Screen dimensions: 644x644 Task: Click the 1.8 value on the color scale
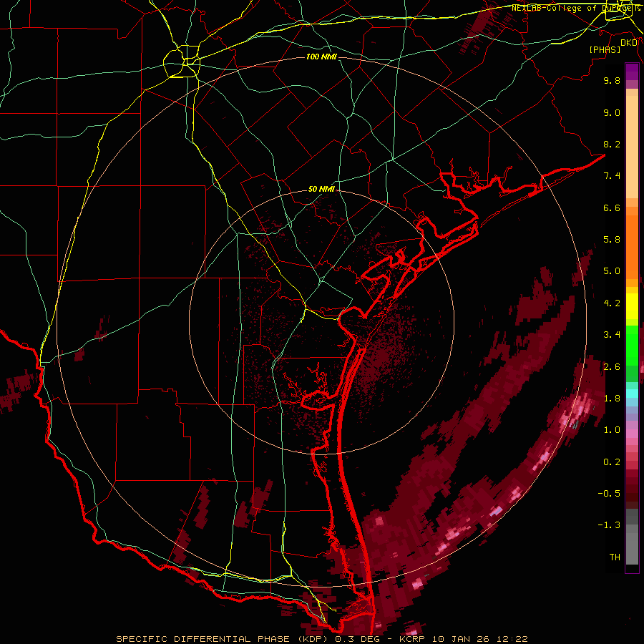(x=612, y=399)
